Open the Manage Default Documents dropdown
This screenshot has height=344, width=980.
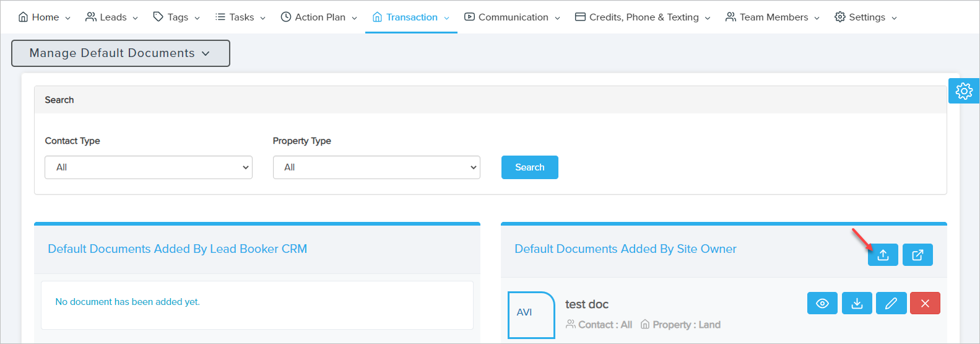coord(121,53)
